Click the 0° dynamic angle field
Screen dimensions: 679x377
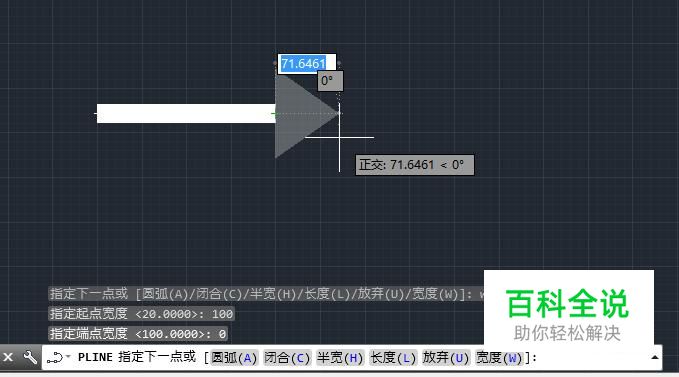tap(330, 81)
